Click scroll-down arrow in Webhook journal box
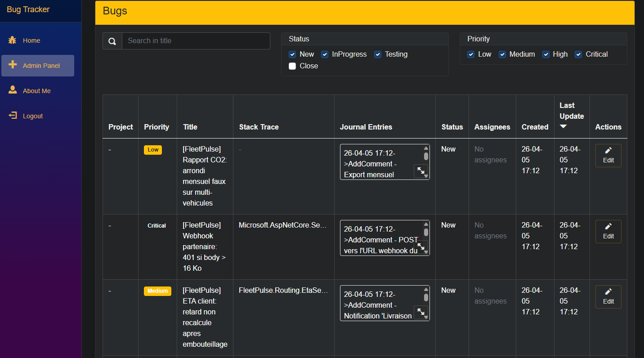Image resolution: width=644 pixels, height=358 pixels. click(x=426, y=252)
